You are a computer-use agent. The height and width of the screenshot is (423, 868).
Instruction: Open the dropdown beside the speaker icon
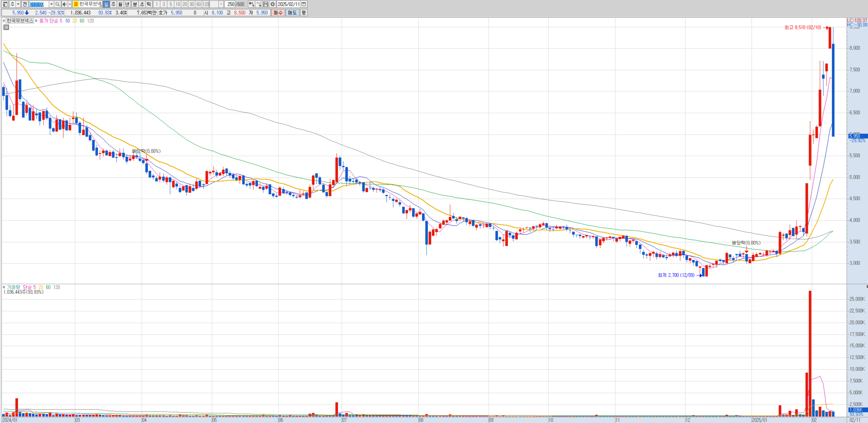click(70, 4)
